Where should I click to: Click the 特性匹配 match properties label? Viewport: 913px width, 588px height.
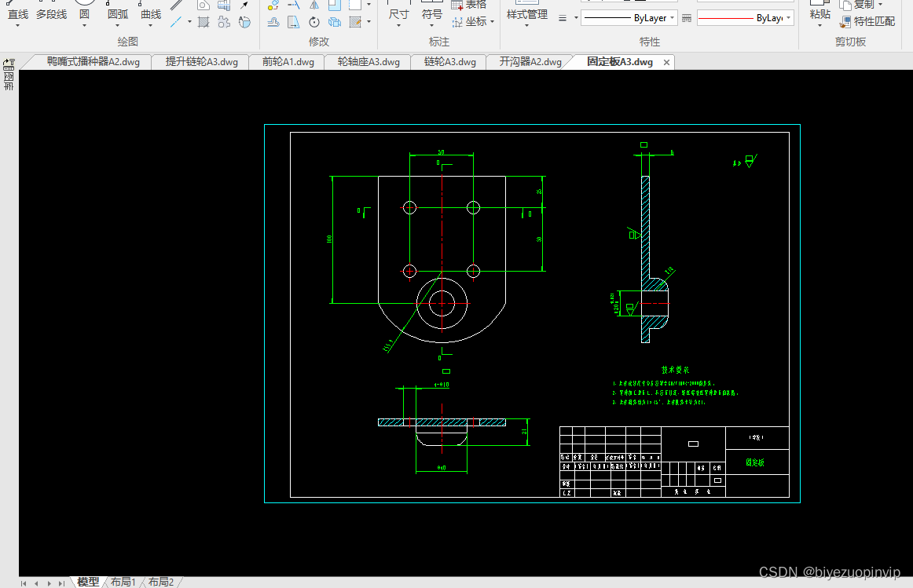pyautogui.click(x=874, y=21)
